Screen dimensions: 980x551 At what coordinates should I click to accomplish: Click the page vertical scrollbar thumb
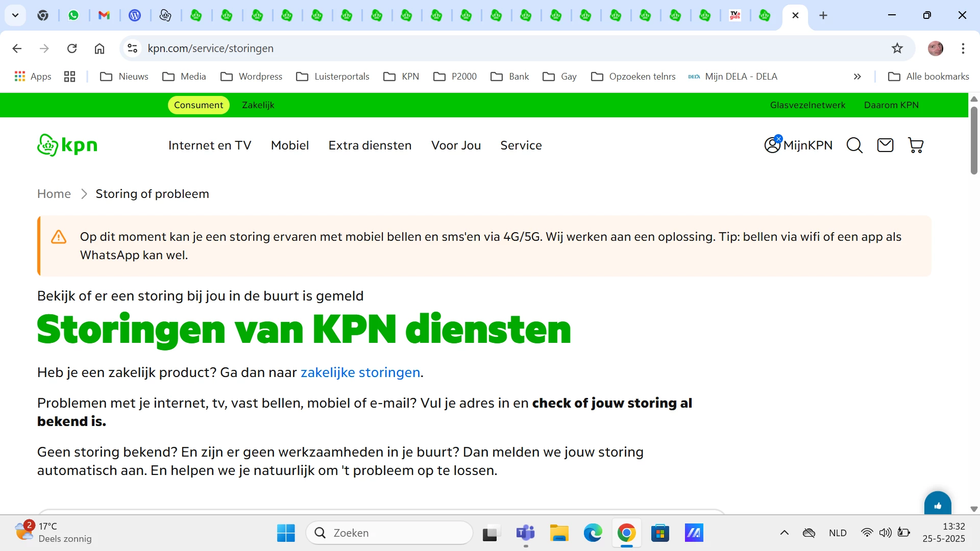coord(974,140)
